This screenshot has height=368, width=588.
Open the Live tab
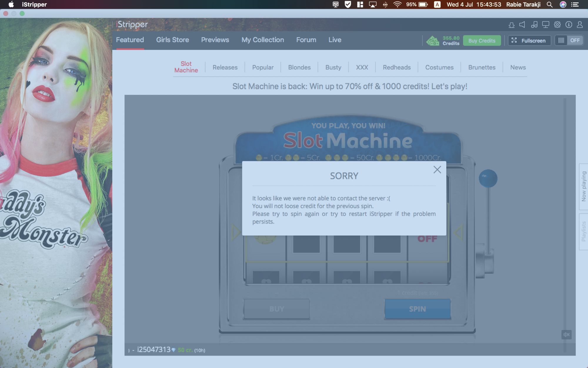tap(335, 40)
